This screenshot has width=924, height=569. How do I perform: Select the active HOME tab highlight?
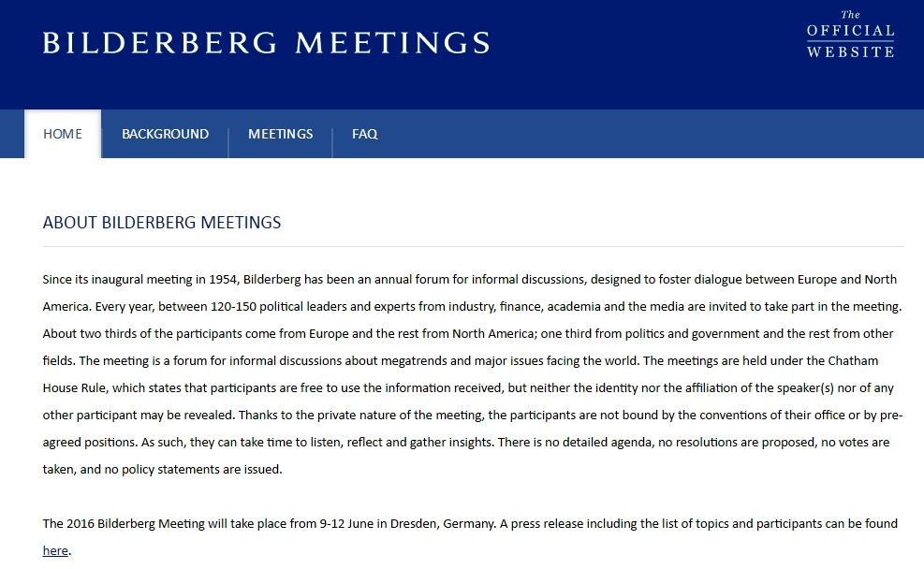click(62, 134)
